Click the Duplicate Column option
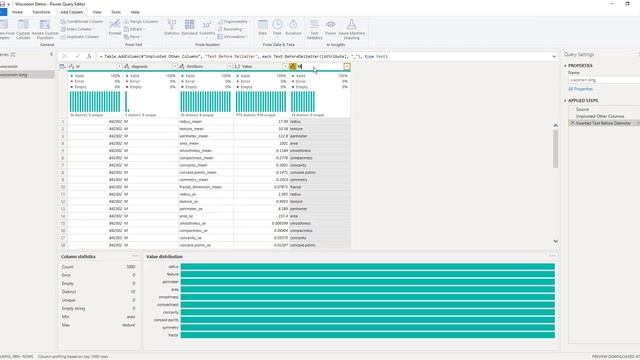640x360 pixels. point(80,37)
